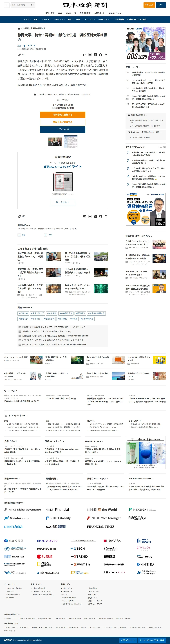
Task: Click 無料会員に登録する button
Action: click(63, 122)
